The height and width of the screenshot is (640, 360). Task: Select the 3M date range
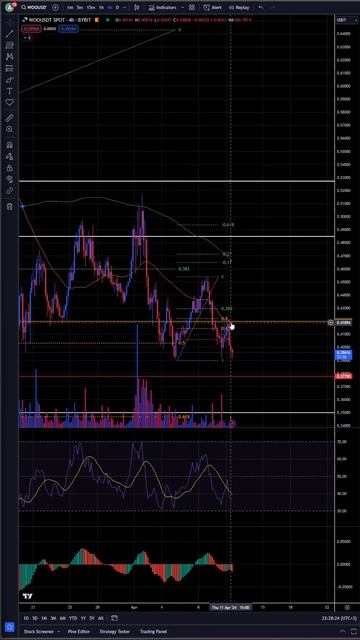point(53,618)
